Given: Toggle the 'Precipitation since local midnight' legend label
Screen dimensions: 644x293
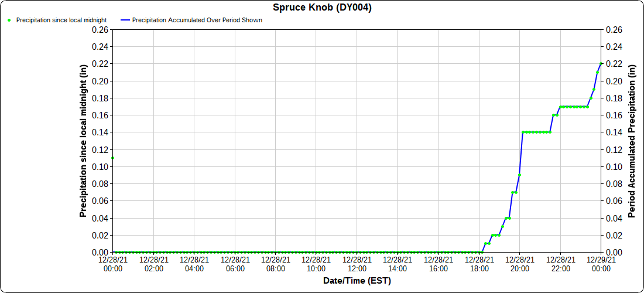Looking at the screenshot, I should pyautogui.click(x=61, y=20).
